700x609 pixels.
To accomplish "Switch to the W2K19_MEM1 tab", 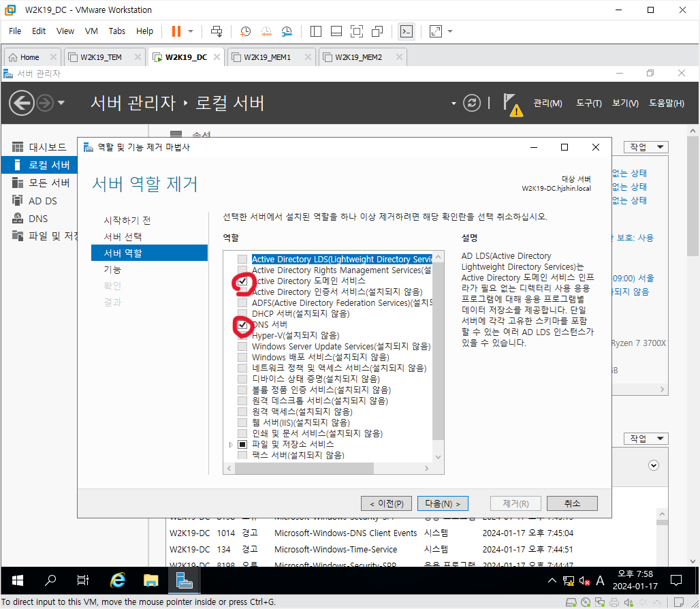I will point(267,57).
